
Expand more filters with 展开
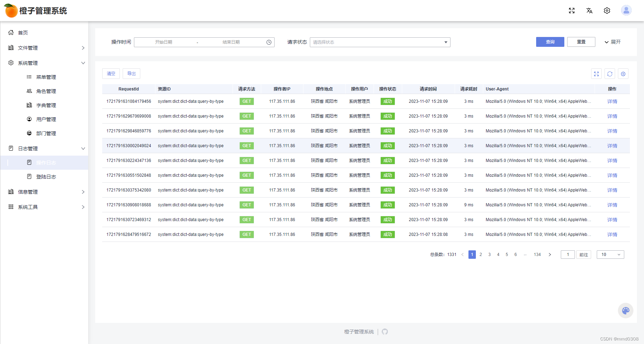click(x=613, y=42)
